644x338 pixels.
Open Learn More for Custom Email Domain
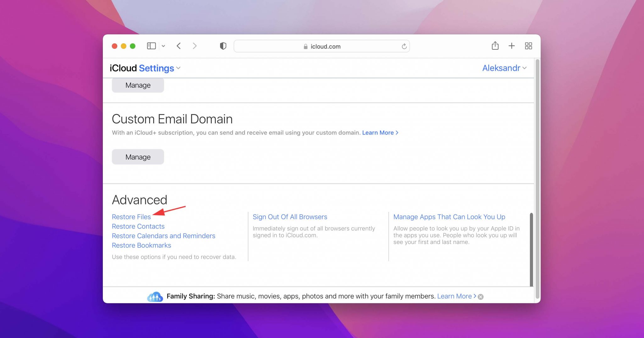[x=380, y=133]
